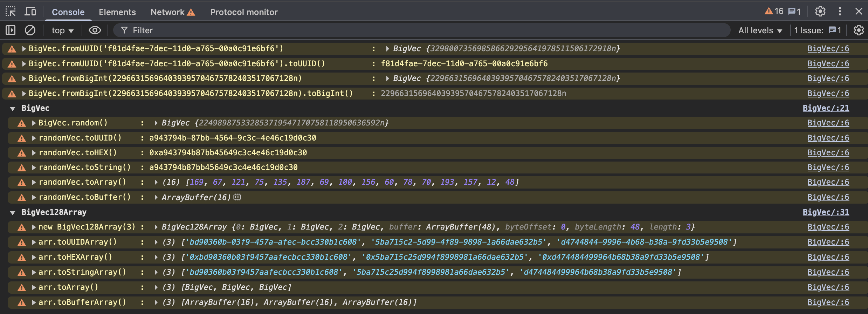Toggle the device toolbar icon
This screenshot has height=314, width=868.
point(30,12)
